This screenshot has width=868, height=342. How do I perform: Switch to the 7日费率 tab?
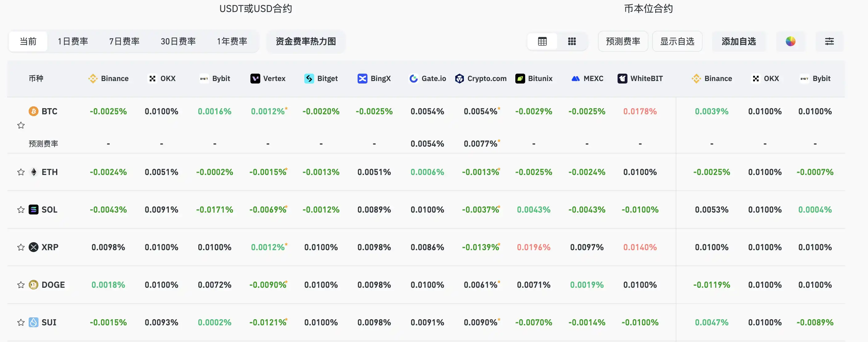[124, 42]
